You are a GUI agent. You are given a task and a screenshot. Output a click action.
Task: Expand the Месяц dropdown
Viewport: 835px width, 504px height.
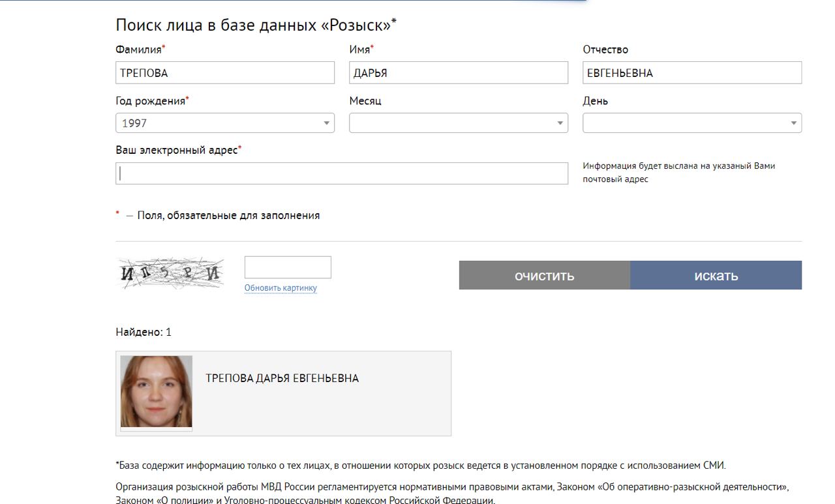(x=458, y=123)
